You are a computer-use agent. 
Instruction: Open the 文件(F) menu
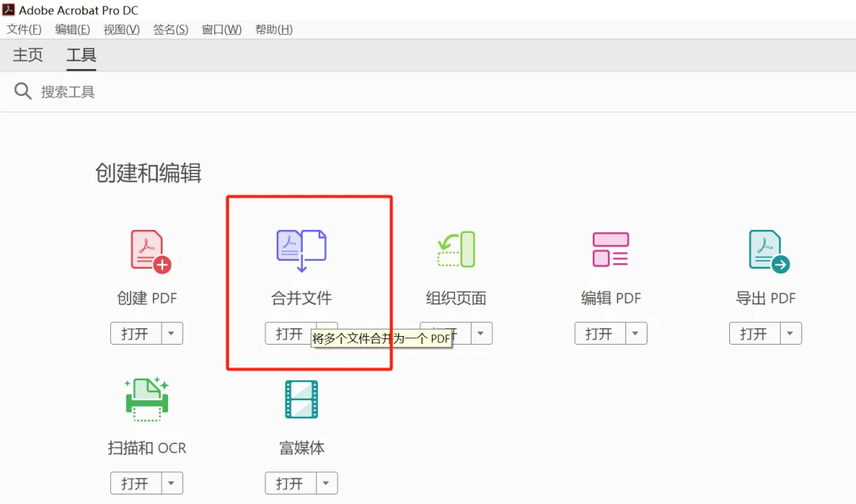(x=24, y=29)
